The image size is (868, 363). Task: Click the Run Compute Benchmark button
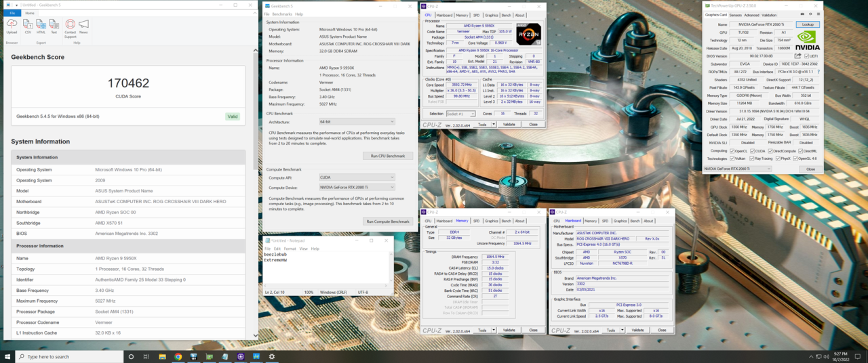pos(387,221)
